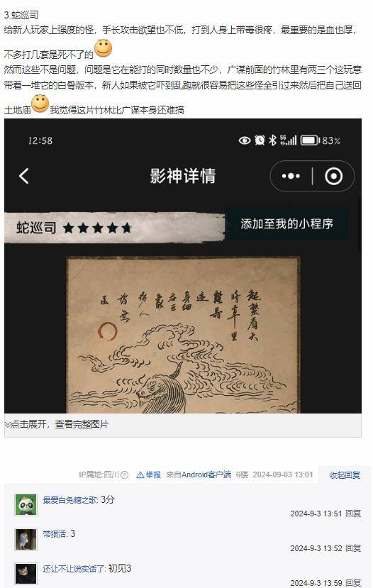Reply to the 13:59 comment
373x588 pixels.
pyautogui.click(x=353, y=583)
